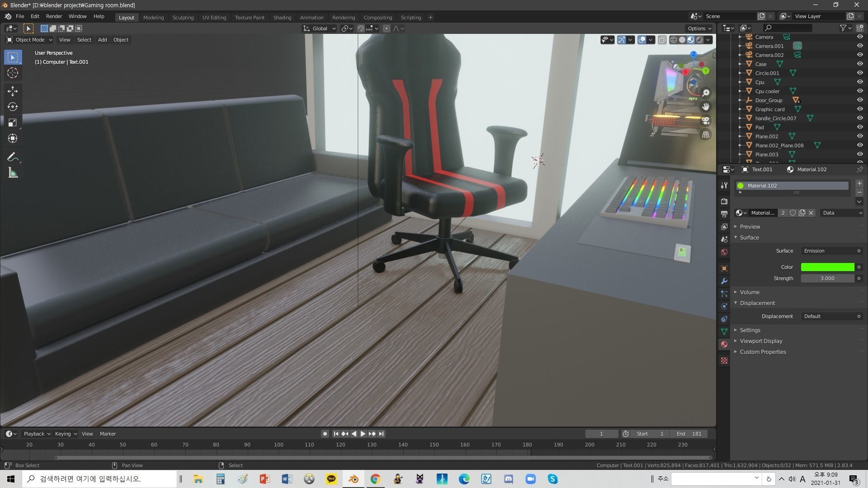Screen dimensions: 868x488
Task: Open Chrome from the Windows taskbar
Action: [x=375, y=479]
